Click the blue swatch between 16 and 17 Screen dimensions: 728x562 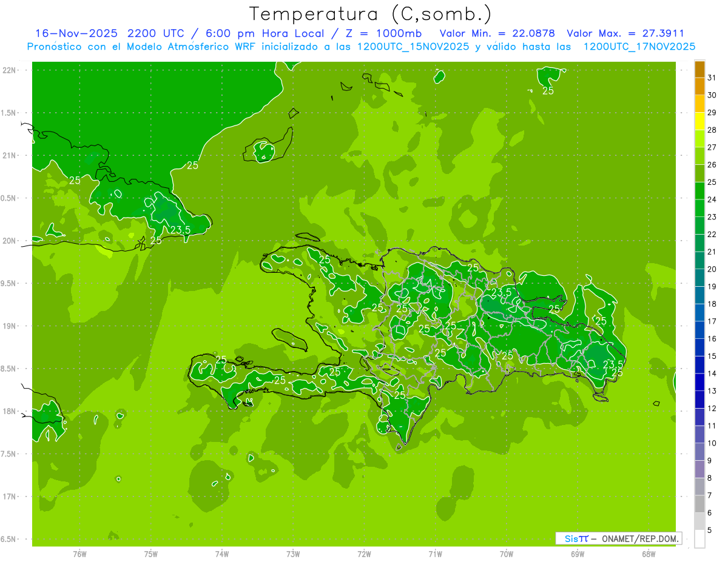tap(699, 330)
